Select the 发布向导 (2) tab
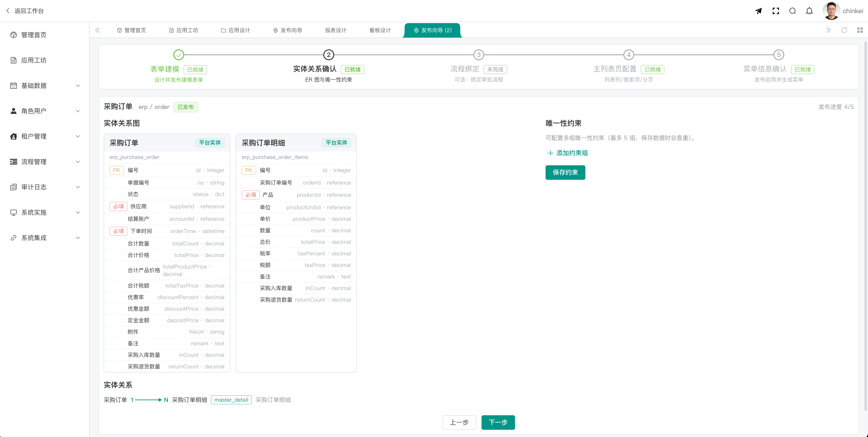This screenshot has height=437, width=868. tap(432, 30)
